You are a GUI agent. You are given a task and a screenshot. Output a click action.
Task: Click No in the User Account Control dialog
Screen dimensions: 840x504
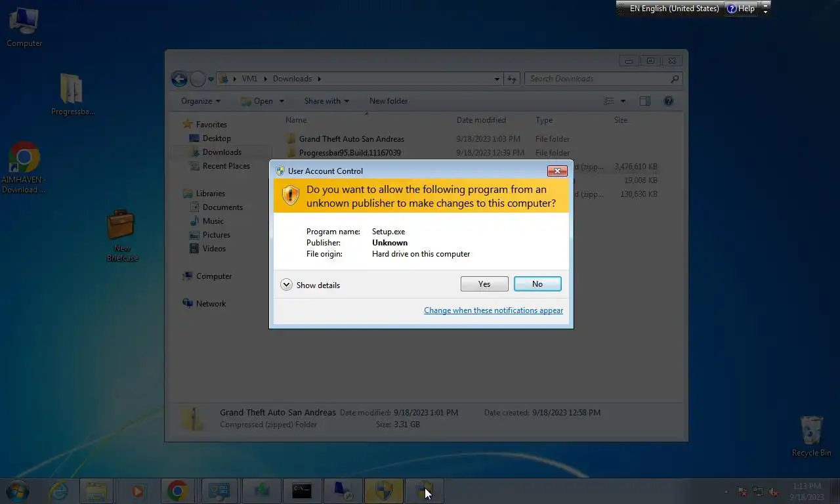537,283
